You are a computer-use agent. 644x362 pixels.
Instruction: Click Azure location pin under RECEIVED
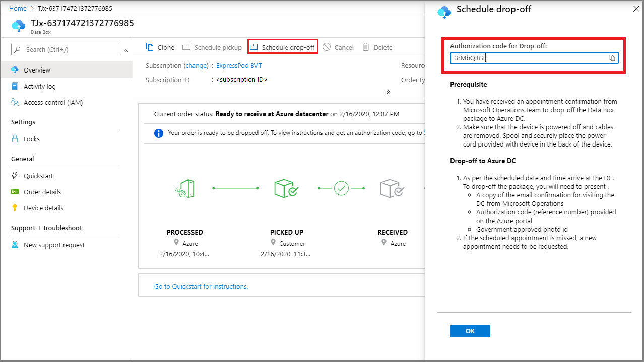tap(384, 243)
